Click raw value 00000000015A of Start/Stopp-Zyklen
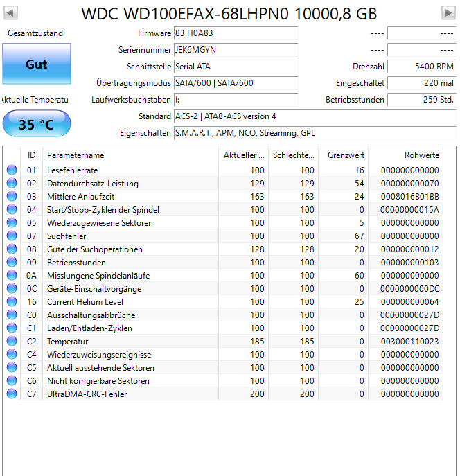Image resolution: width=460 pixels, height=476 pixels. click(x=409, y=210)
